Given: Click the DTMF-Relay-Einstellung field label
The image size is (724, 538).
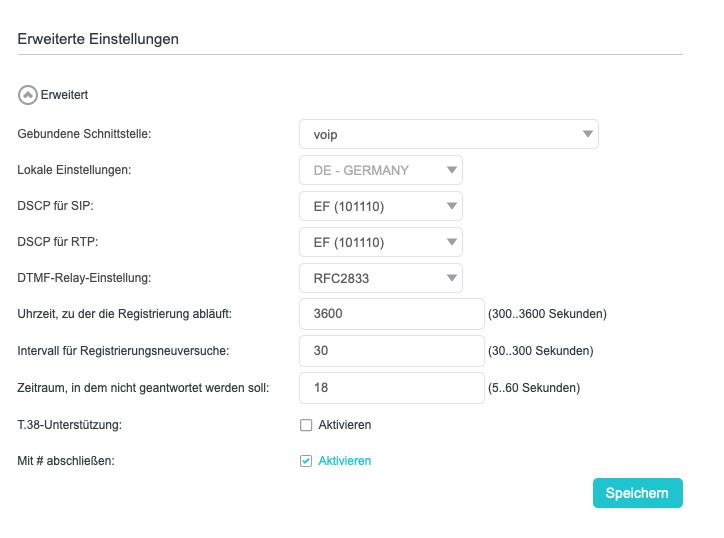Looking at the screenshot, I should [x=86, y=278].
